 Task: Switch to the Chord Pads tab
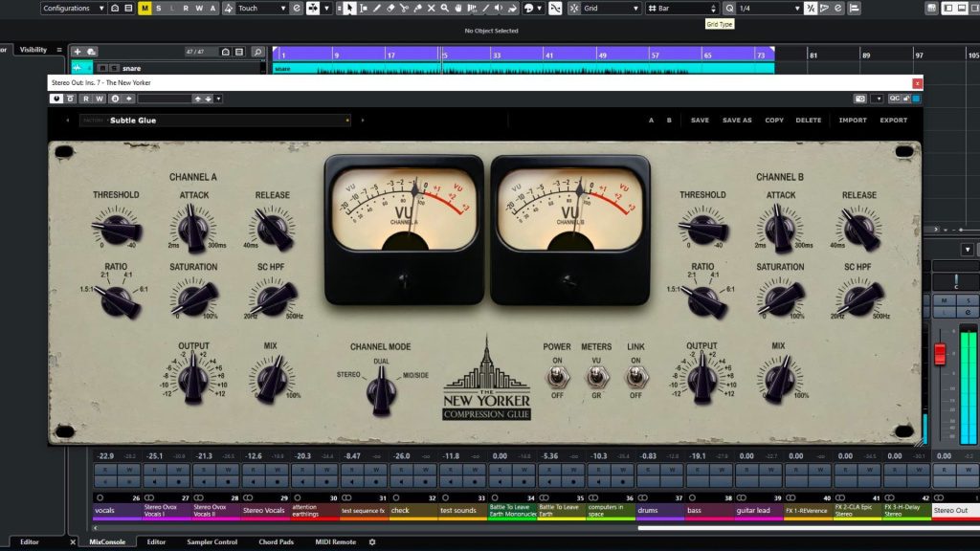pyautogui.click(x=276, y=541)
